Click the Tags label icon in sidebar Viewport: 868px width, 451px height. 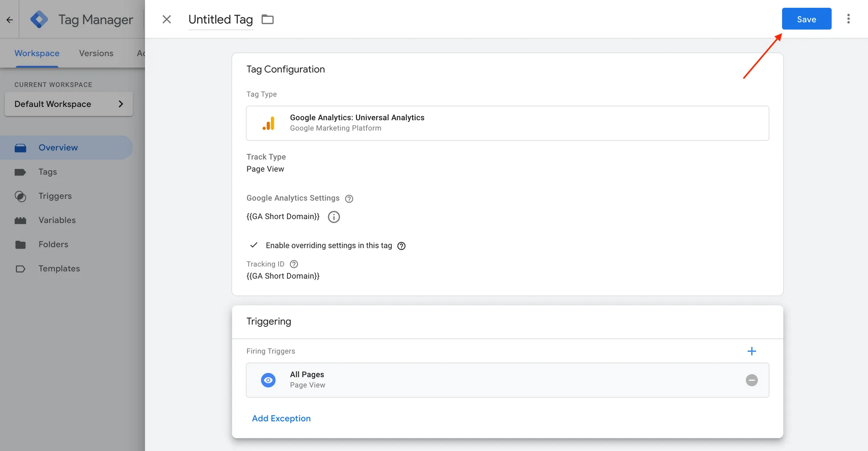click(x=20, y=172)
